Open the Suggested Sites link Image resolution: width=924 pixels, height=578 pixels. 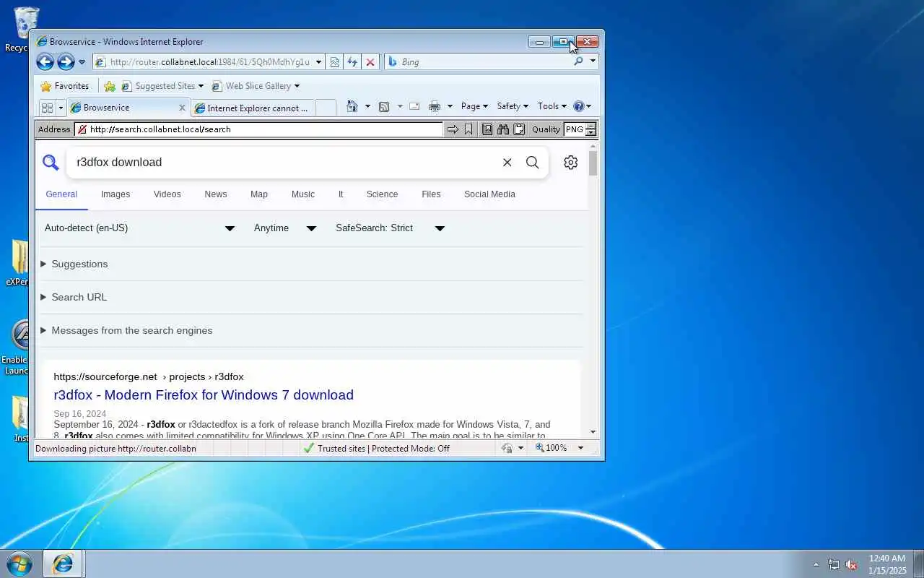pyautogui.click(x=162, y=86)
